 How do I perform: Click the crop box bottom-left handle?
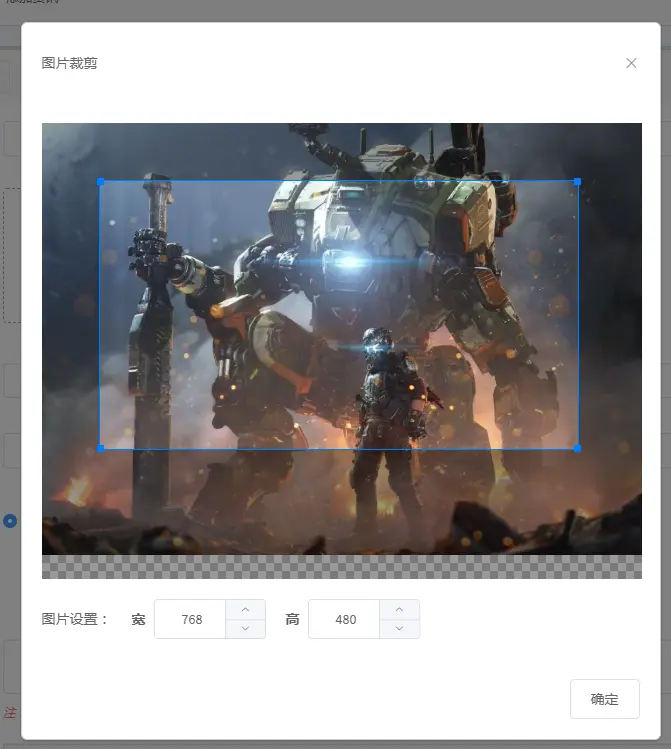tap(100, 448)
